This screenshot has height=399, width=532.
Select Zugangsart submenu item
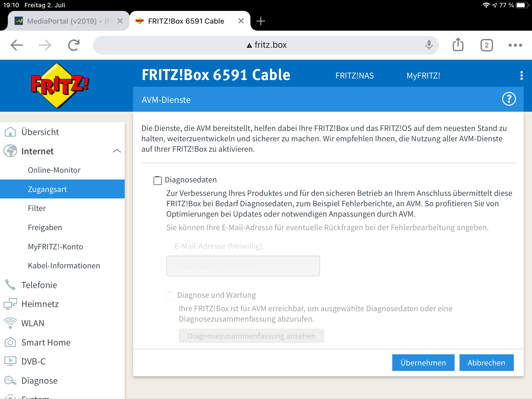tap(62, 189)
